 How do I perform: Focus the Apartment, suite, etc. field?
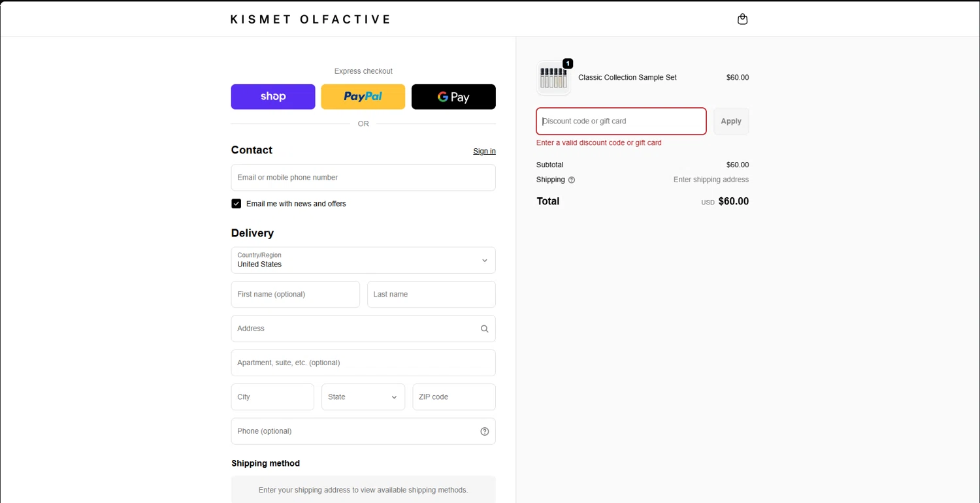click(363, 363)
